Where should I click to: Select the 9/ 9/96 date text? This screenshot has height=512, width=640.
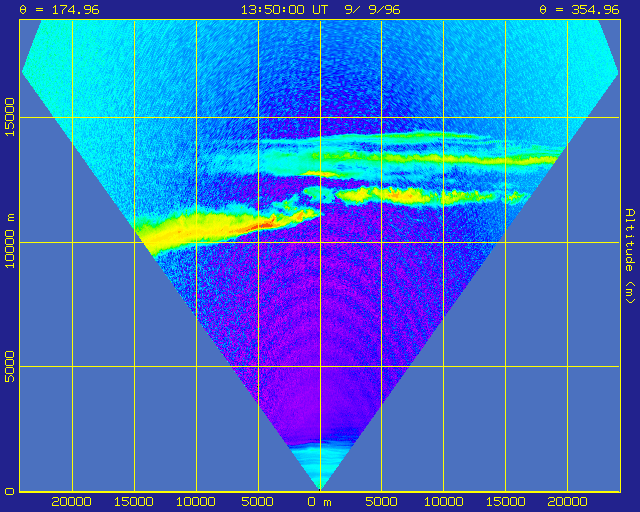pos(372,10)
